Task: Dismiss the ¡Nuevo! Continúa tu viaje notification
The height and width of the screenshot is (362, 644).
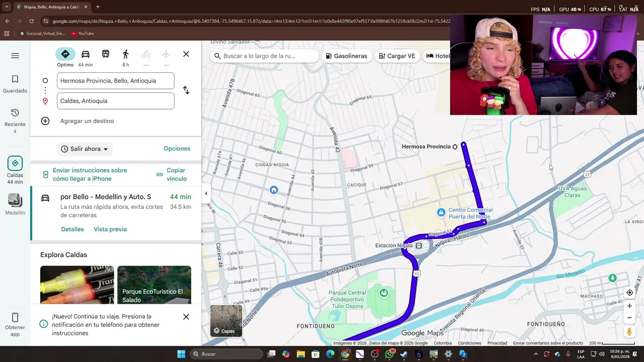Action: click(x=186, y=317)
